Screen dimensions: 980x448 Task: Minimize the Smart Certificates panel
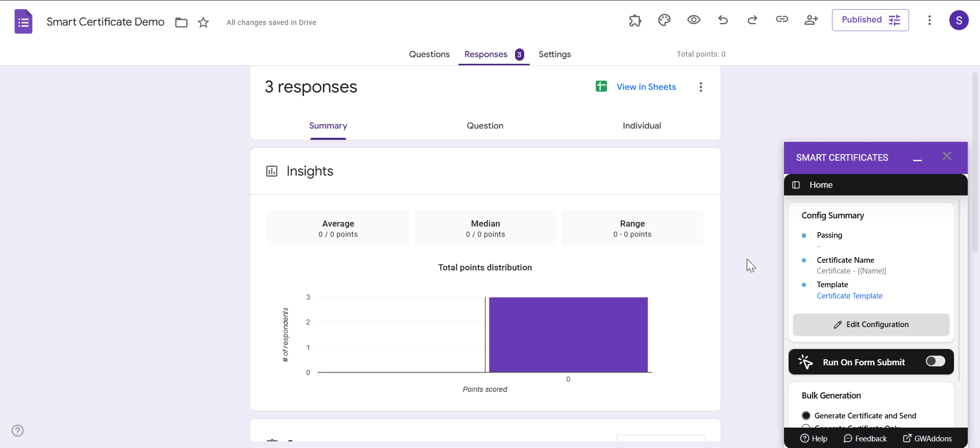point(917,160)
